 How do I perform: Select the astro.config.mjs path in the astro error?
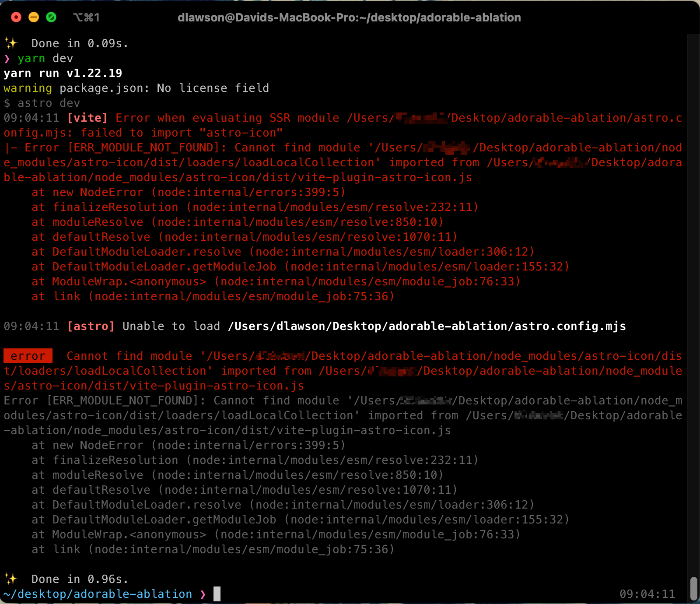427,326
